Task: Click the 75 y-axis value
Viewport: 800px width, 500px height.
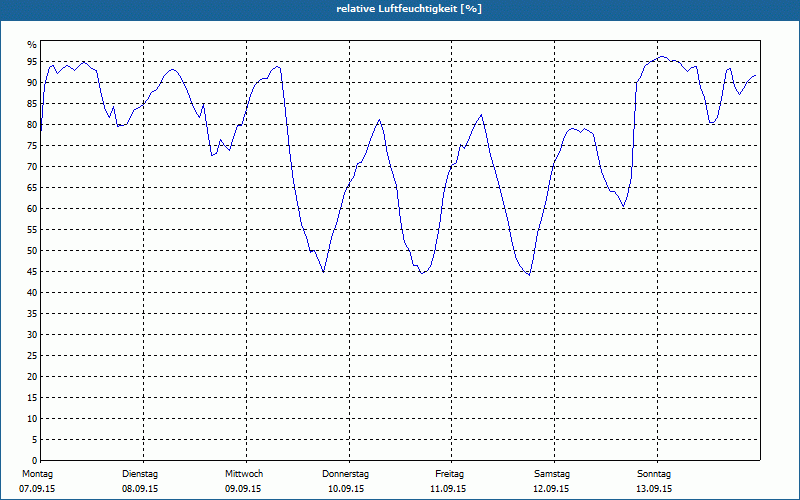Action: (32, 145)
